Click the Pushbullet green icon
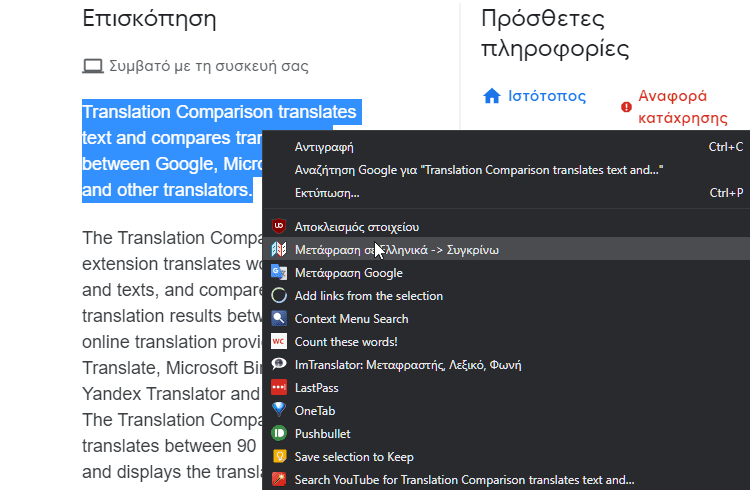The width and height of the screenshot is (750, 490). [279, 433]
